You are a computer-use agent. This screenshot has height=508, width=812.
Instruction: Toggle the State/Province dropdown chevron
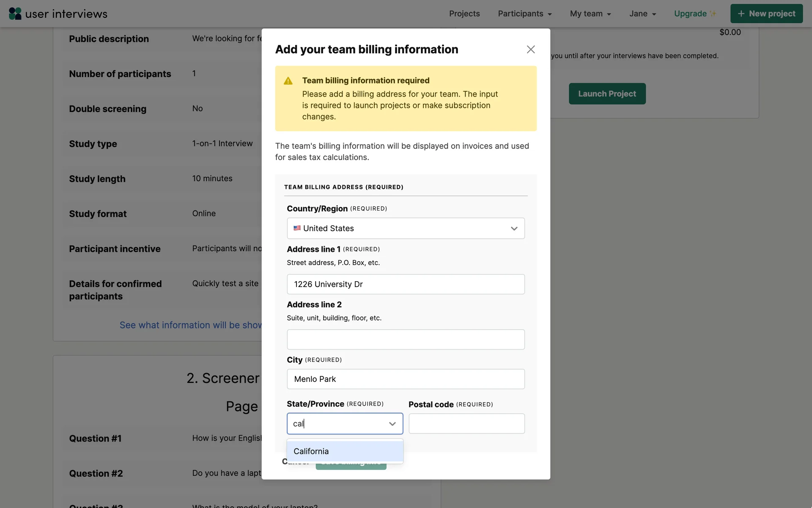(392, 424)
